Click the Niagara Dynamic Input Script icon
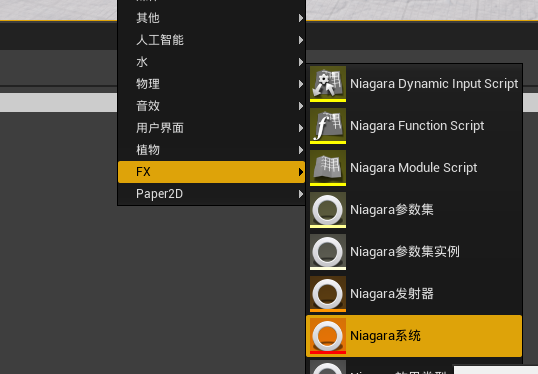Screen dimensions: 538x374 pos(328,84)
